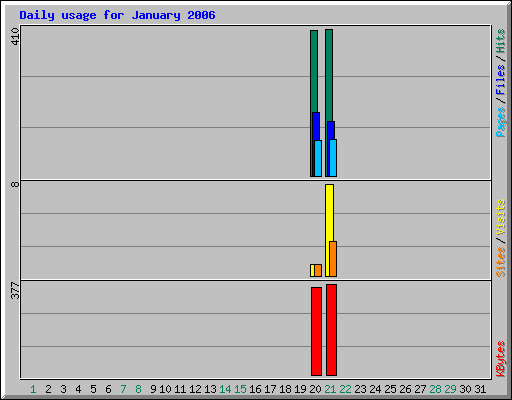
Task: Click the red KBytes bar for day 21
Action: coord(331,330)
